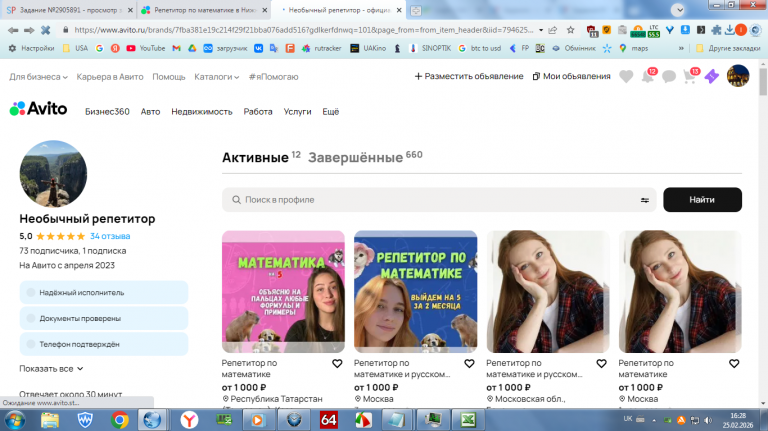
Task: Favorite the blue Moscow math tutor listing
Action: 469,363
